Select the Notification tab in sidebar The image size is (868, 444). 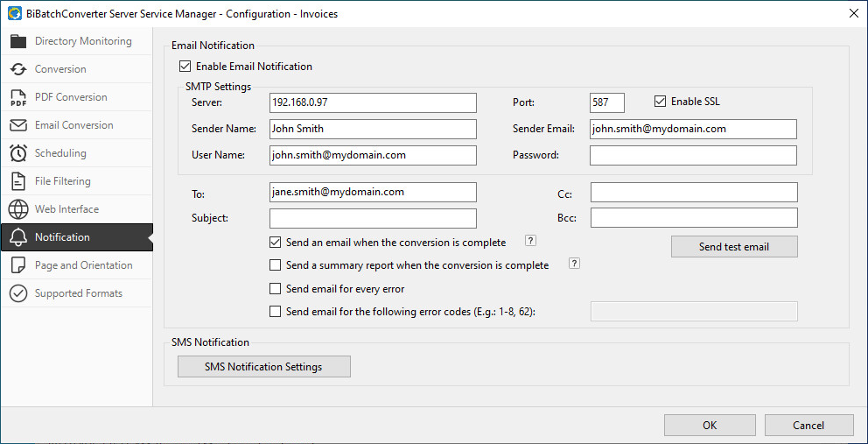pos(62,237)
